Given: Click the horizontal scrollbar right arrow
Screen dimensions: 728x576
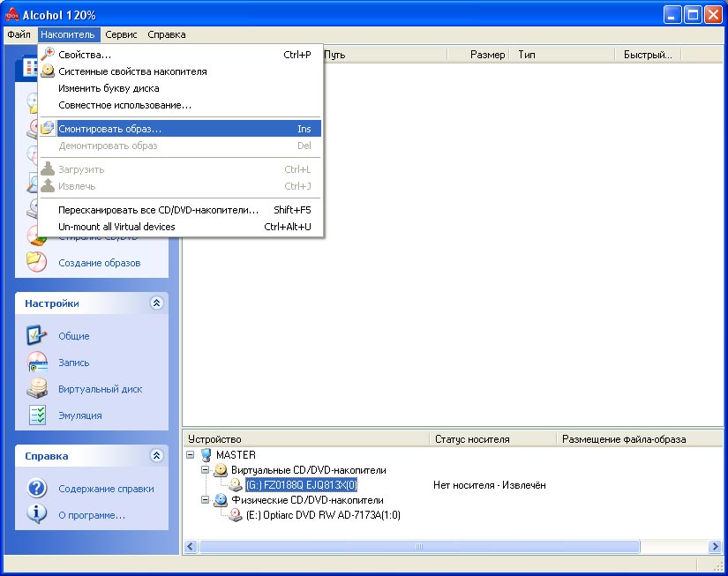Looking at the screenshot, I should [715, 546].
